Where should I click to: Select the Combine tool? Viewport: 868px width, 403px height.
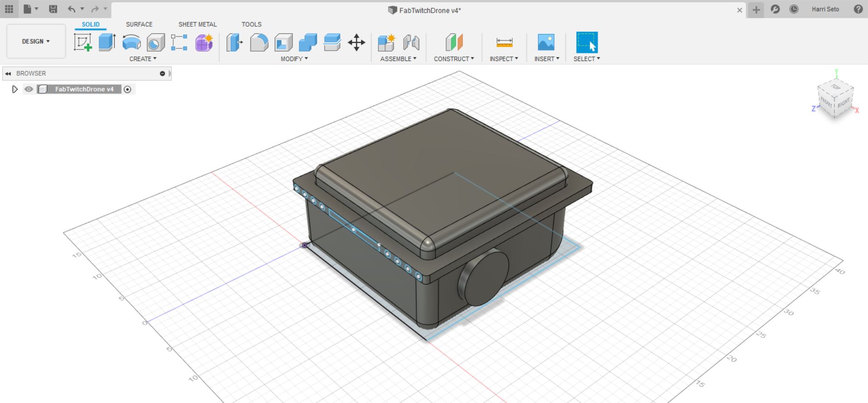tap(308, 43)
